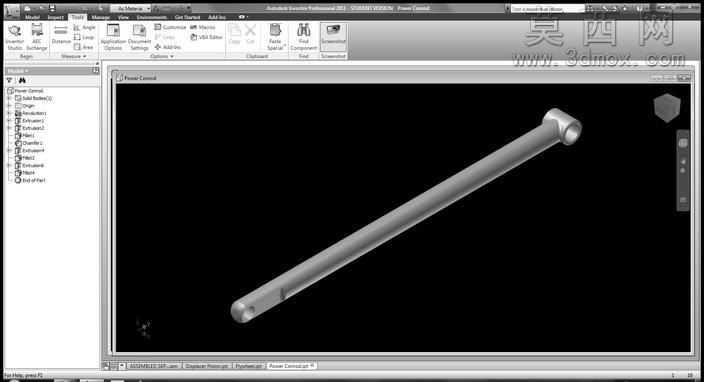Click the help icon in Model browser header
The height and width of the screenshot is (382, 704).
(x=96, y=70)
